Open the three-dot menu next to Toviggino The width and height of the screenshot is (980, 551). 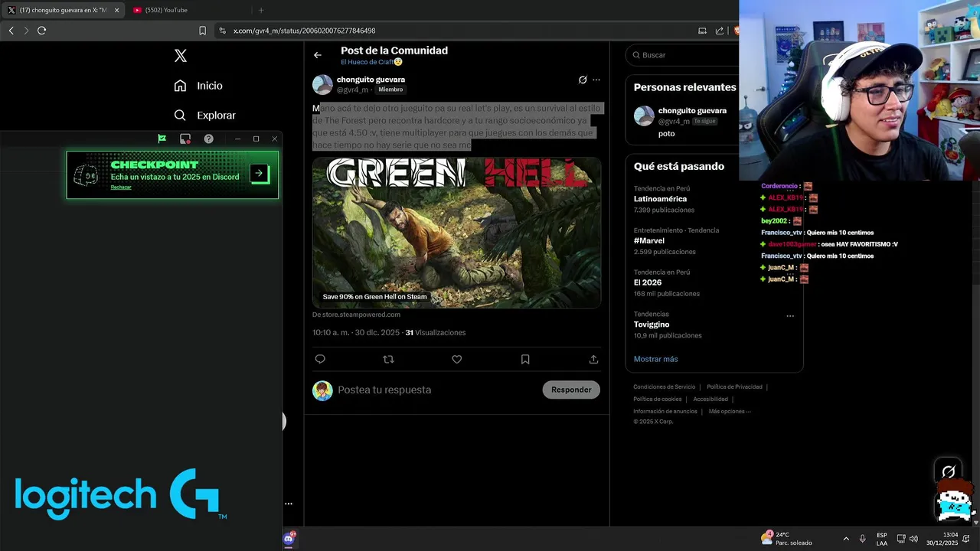coord(790,316)
